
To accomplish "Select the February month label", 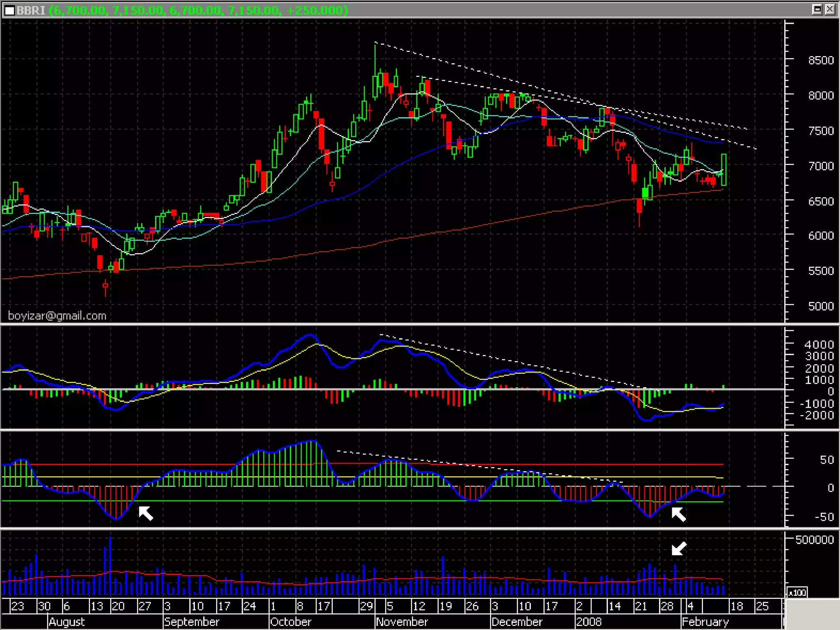I will tap(705, 622).
